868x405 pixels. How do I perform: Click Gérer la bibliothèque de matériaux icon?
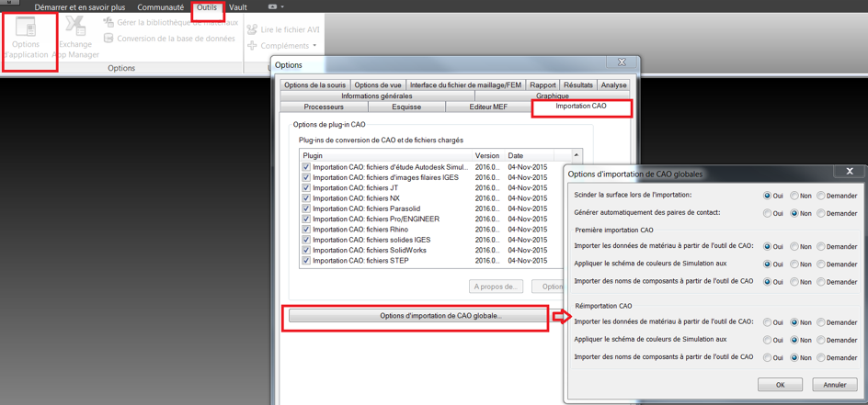tap(108, 22)
